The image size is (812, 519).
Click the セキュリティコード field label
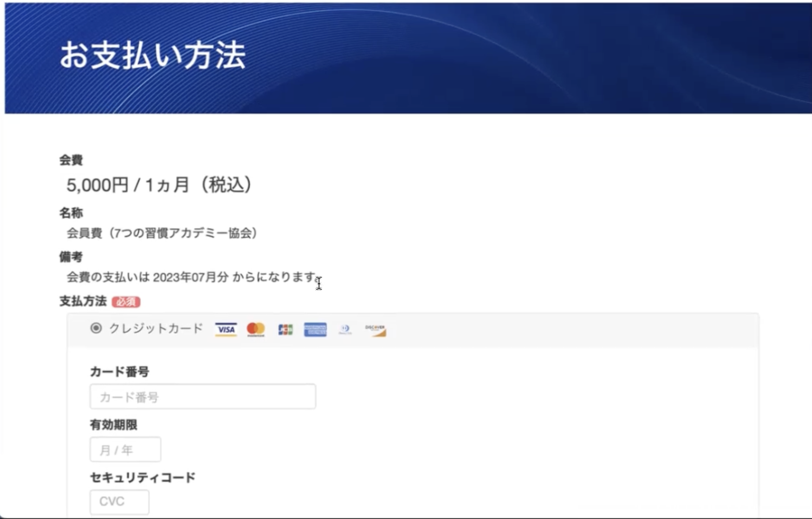tap(142, 478)
